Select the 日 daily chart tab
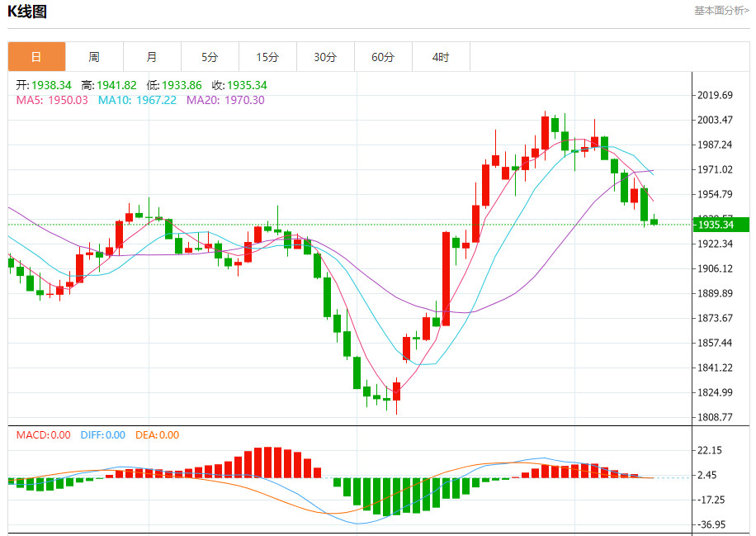The height and width of the screenshot is (536, 756). click(36, 57)
